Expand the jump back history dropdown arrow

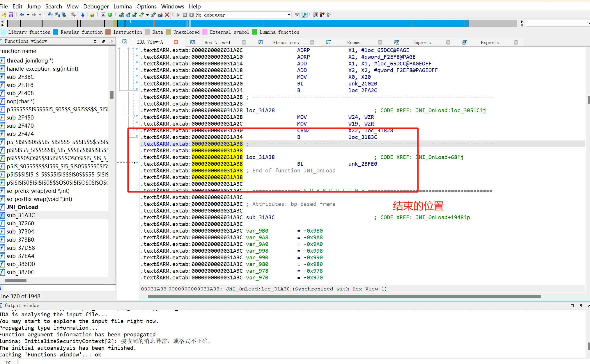tap(28, 15)
